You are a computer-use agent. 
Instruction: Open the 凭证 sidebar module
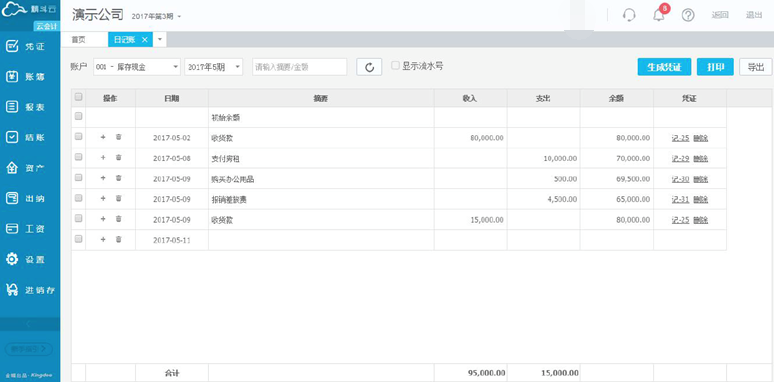[30, 46]
